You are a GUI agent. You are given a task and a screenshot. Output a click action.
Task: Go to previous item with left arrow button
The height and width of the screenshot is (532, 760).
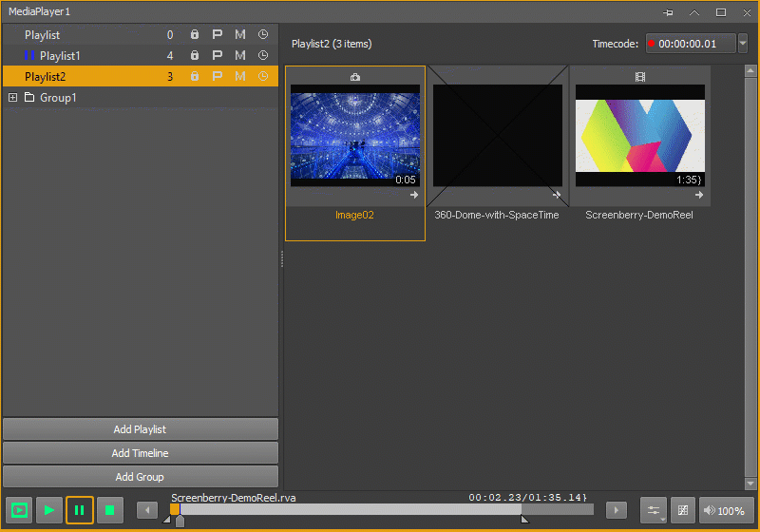pos(147,510)
